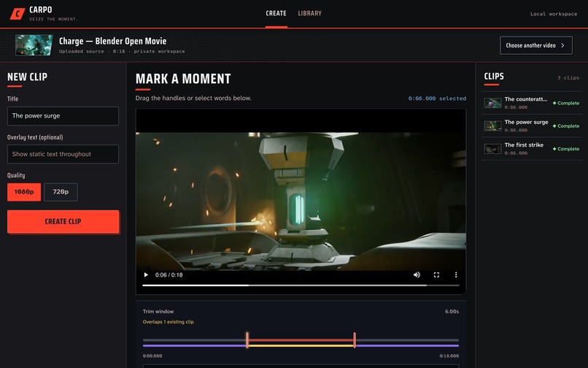Click the Carpo logo icon

point(18,14)
